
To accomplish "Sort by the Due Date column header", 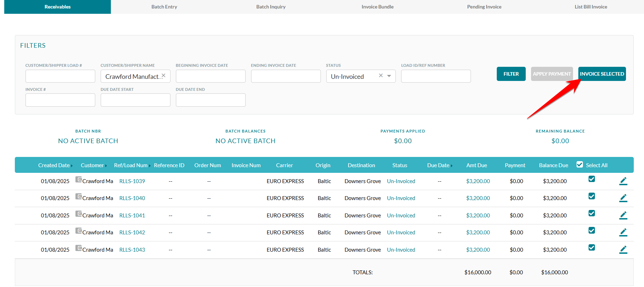I will (438, 165).
